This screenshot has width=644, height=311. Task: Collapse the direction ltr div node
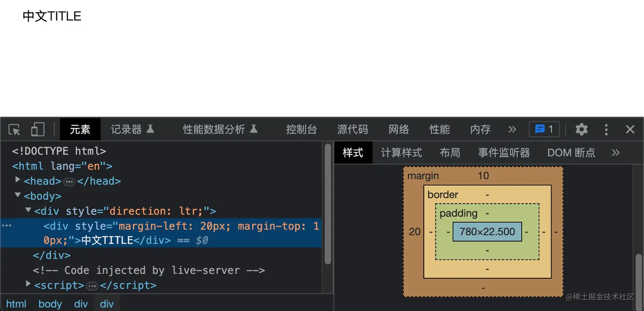(x=28, y=210)
